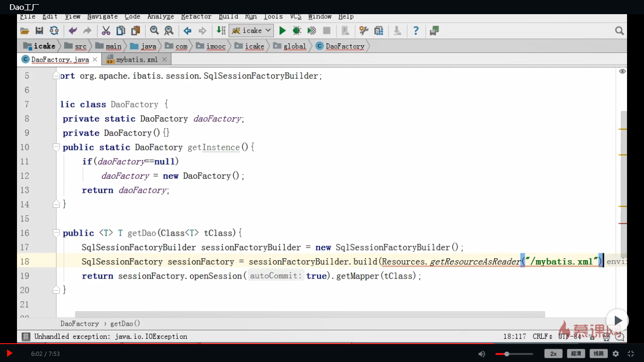Image resolution: width=644 pixels, height=362 pixels.
Task: Click the Stop square icon
Action: (326, 31)
